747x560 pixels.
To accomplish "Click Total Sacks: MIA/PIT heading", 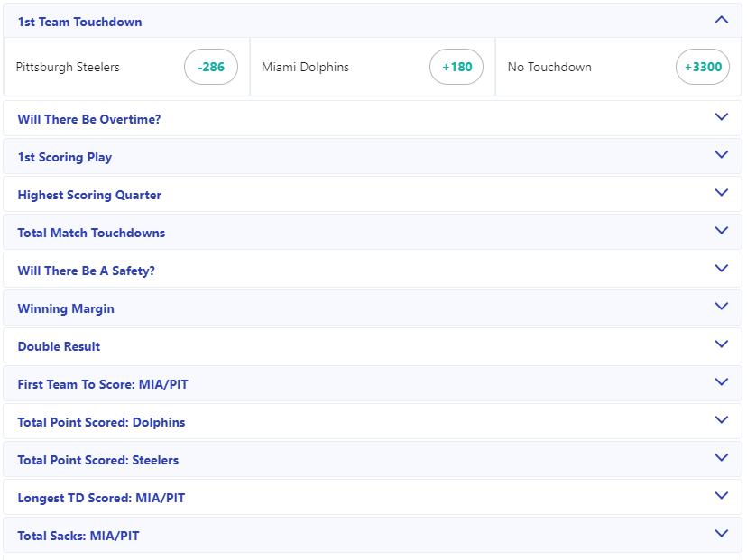I will pos(78,536).
